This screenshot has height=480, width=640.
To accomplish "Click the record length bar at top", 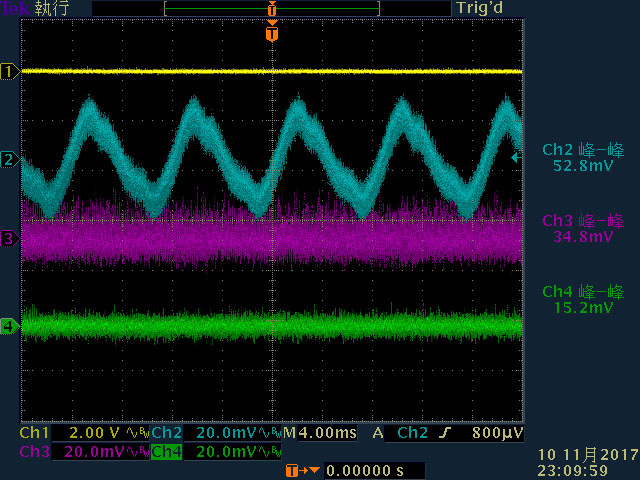I will [x=272, y=8].
